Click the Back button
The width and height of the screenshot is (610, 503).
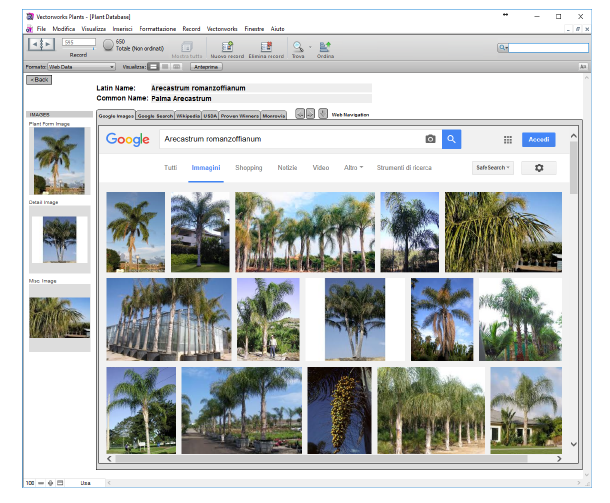pos(39,80)
